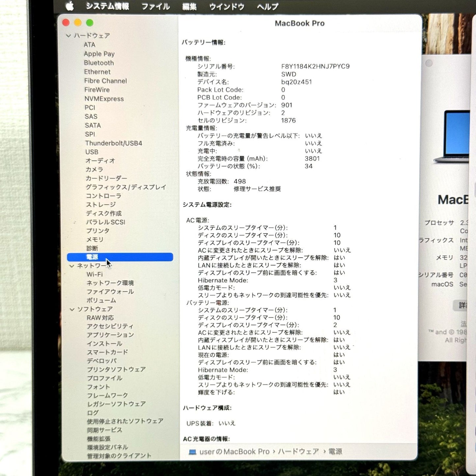476x476 pixels.
Task: Open the システム情報 menu
Action: [x=107, y=6]
